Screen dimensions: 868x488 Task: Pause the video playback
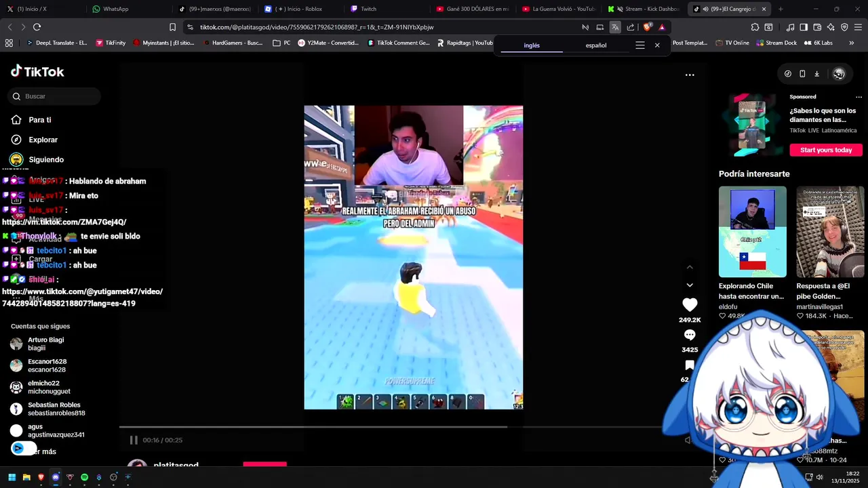coord(134,440)
